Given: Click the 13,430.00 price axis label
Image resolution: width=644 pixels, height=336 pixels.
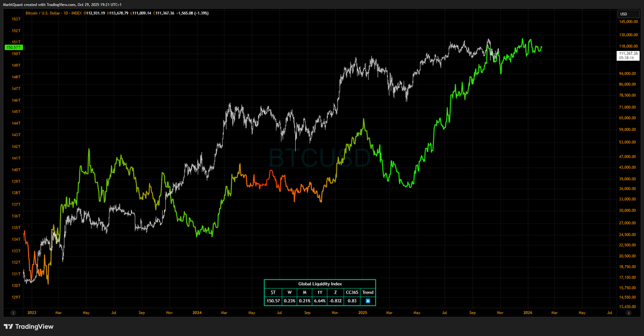Looking at the screenshot, I should click(628, 307).
